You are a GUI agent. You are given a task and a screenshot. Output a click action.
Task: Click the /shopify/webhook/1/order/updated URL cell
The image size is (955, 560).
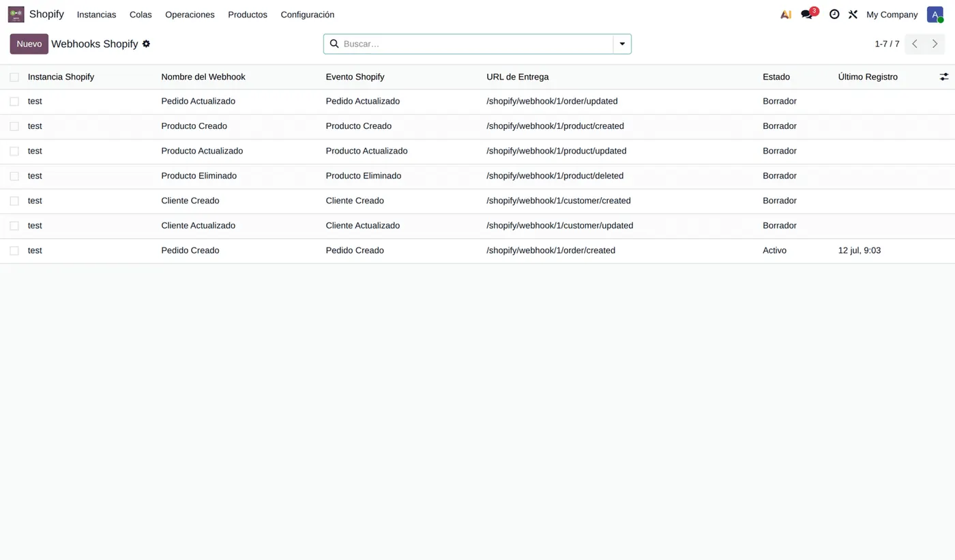pyautogui.click(x=552, y=101)
